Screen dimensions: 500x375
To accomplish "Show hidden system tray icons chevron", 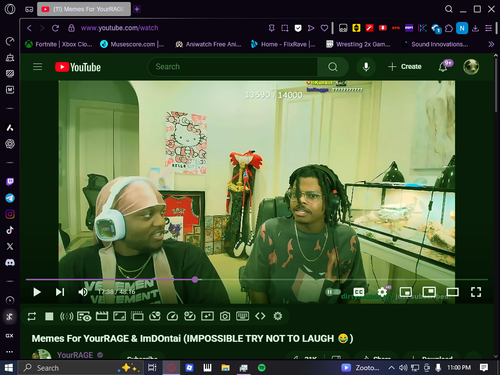I will click(392, 368).
